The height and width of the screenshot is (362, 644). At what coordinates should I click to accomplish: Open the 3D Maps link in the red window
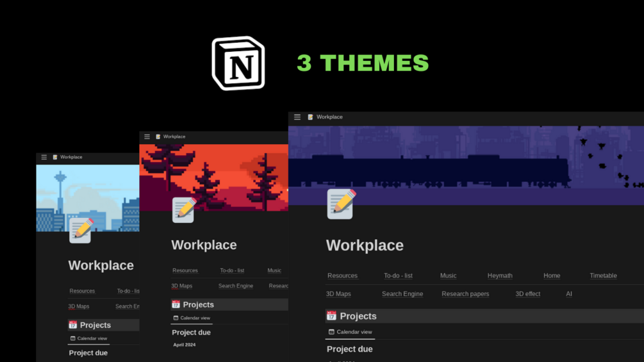click(181, 286)
